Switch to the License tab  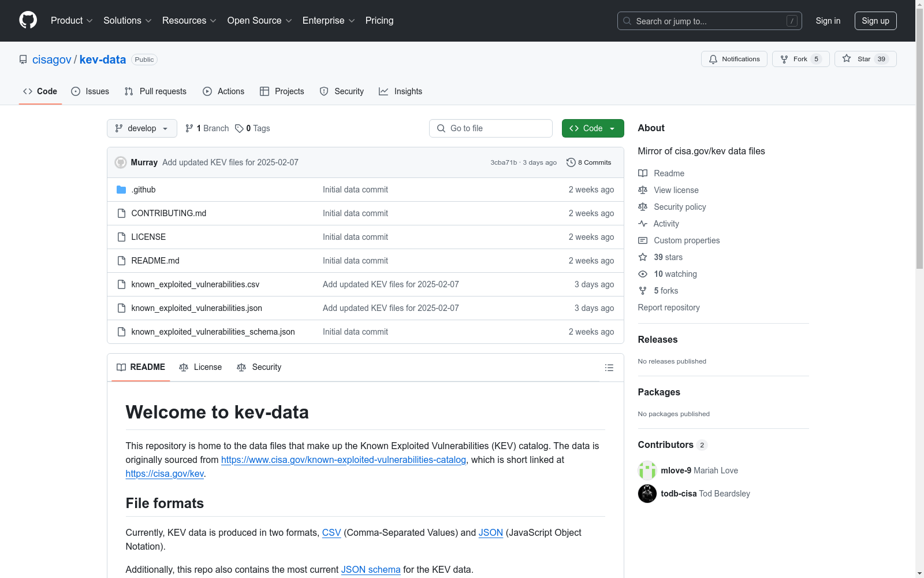200,367
